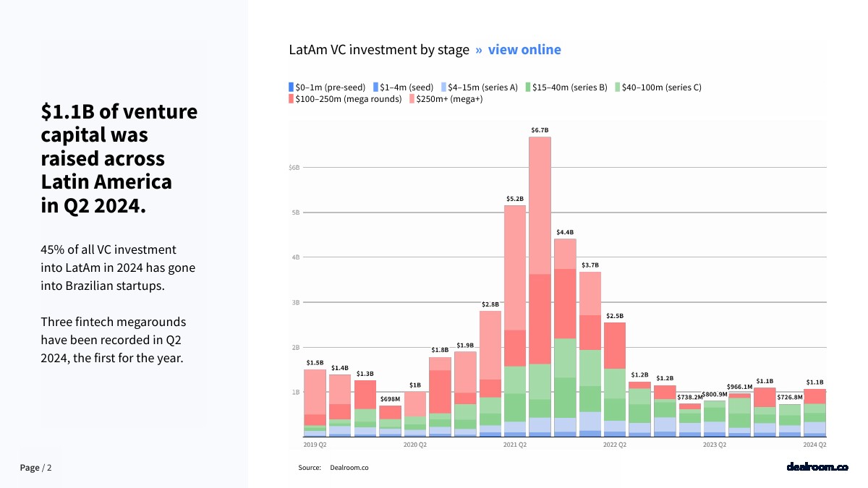Click the $2.8B bar label
This screenshot has height=488, width=868.
click(490, 304)
